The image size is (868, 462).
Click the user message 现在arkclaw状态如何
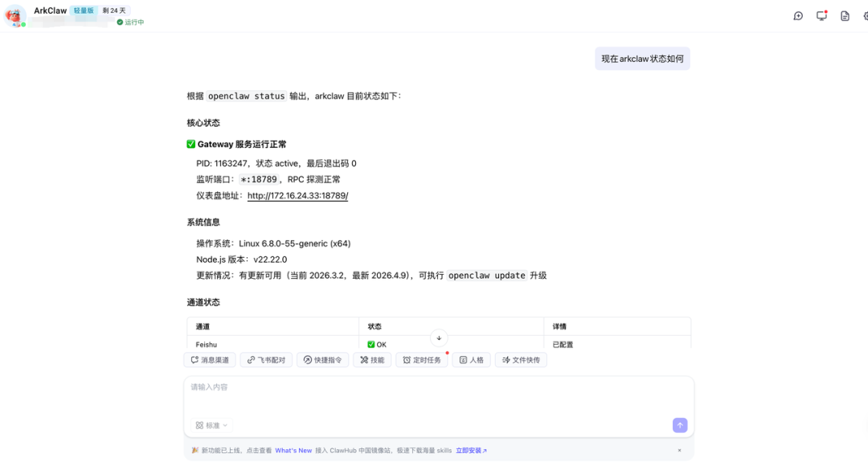(643, 59)
